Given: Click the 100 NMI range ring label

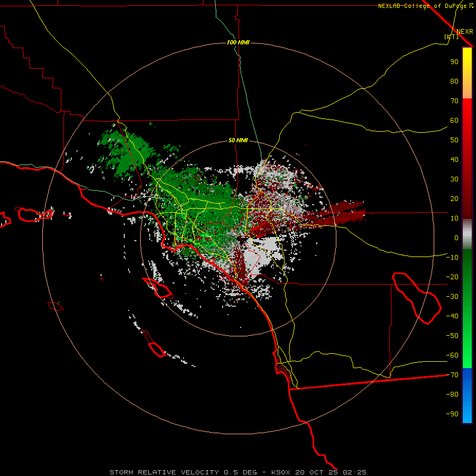Looking at the screenshot, I should tap(238, 42).
